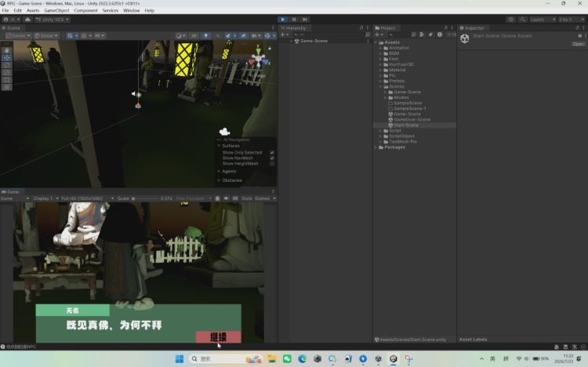Toggle Show HeightMesh checkbox
Viewport: 588px width, 367px height.
coord(272,164)
